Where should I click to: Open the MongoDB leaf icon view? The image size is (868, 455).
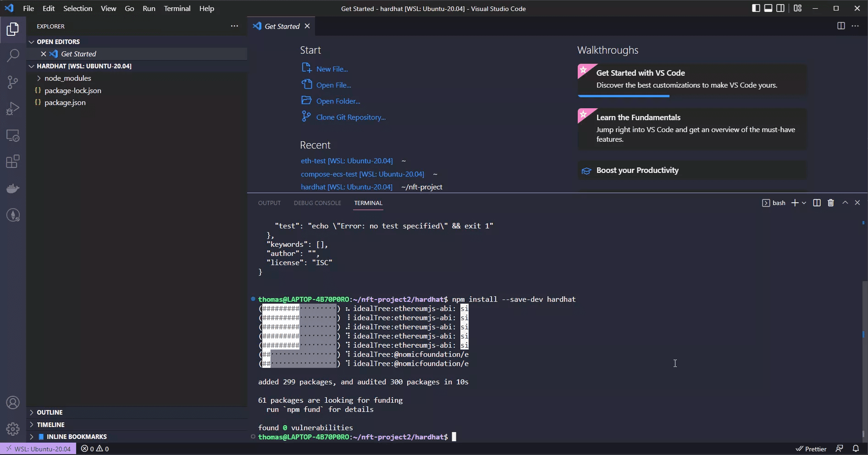tap(13, 215)
